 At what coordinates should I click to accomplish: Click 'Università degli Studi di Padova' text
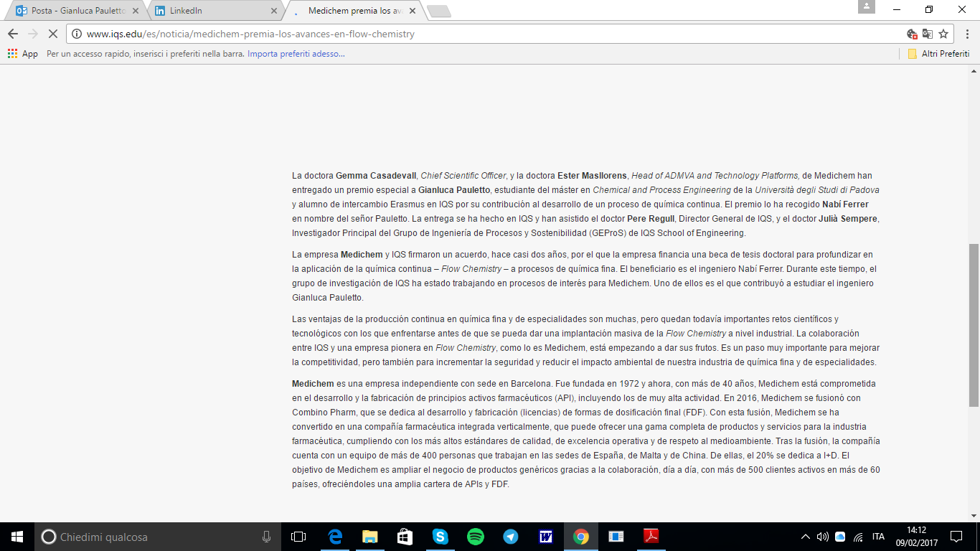tap(817, 190)
